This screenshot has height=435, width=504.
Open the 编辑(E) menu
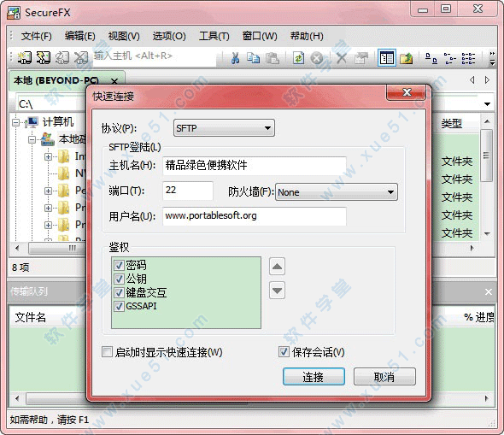pyautogui.click(x=79, y=36)
